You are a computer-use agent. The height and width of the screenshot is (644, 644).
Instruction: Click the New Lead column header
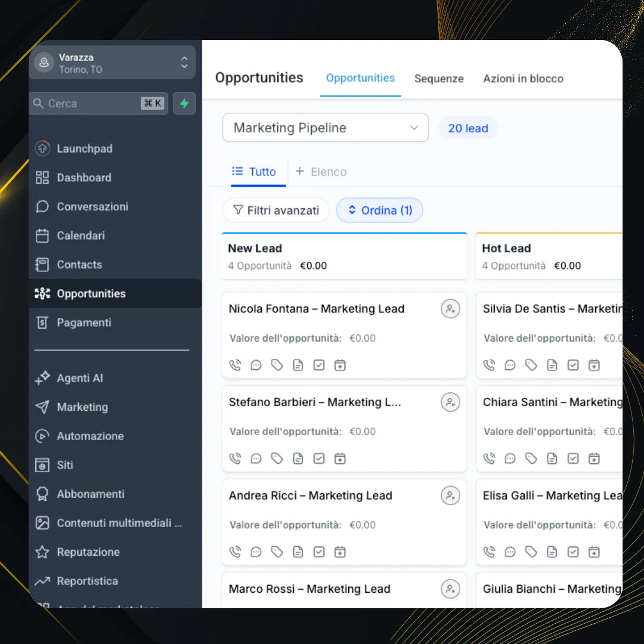tap(344, 256)
